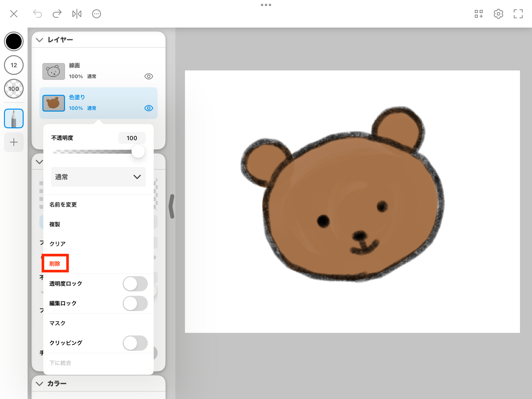Hide the 色塗り layer
Screen dimensions: 532x399
click(x=149, y=108)
